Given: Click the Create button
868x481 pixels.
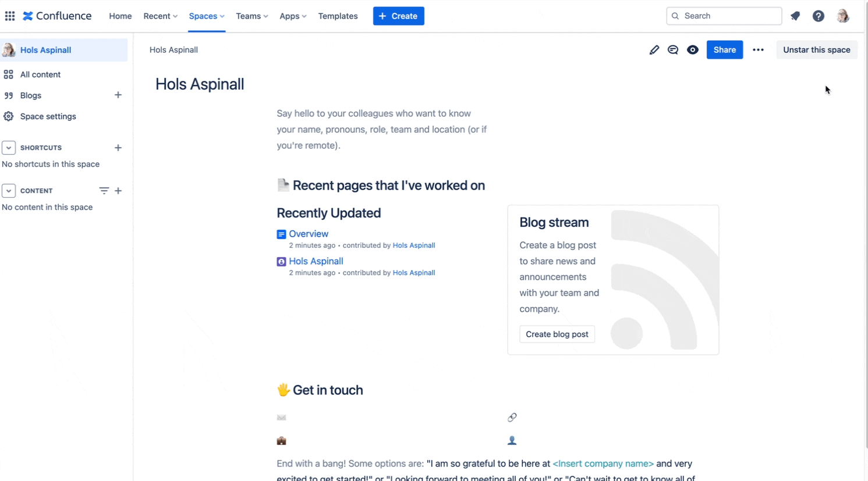Looking at the screenshot, I should point(399,16).
